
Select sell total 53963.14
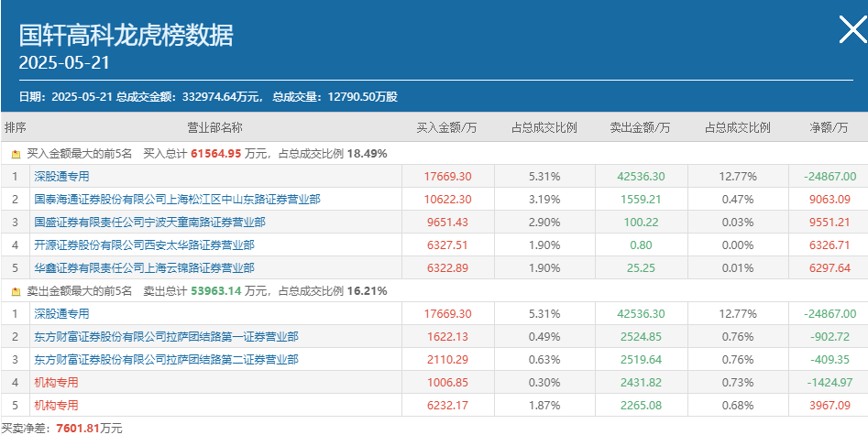click(x=216, y=291)
